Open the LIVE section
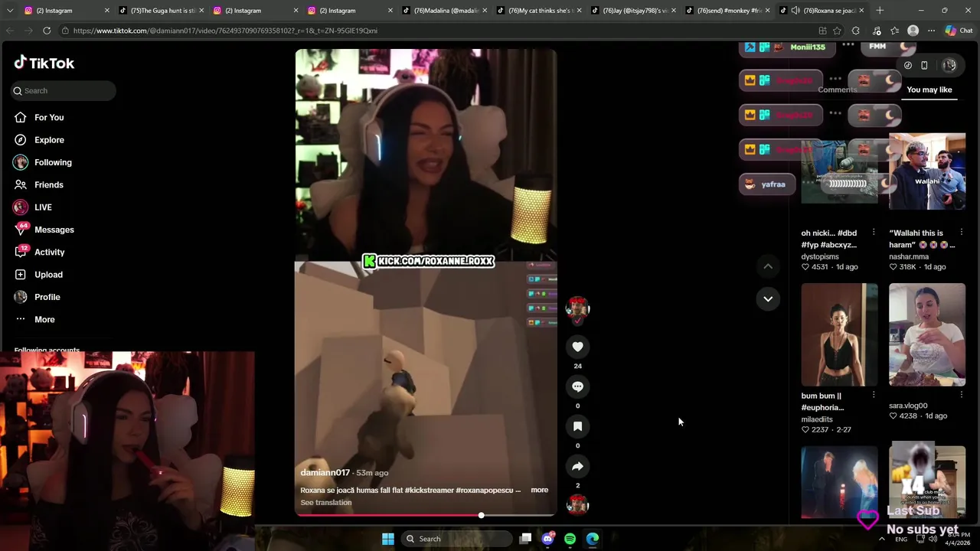 point(43,207)
